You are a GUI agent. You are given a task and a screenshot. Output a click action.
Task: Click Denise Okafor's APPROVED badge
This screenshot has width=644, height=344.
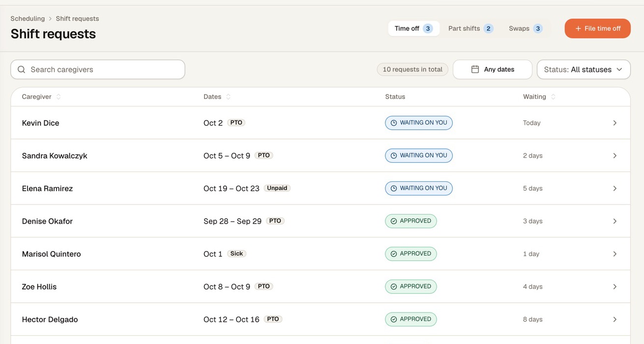point(411,221)
